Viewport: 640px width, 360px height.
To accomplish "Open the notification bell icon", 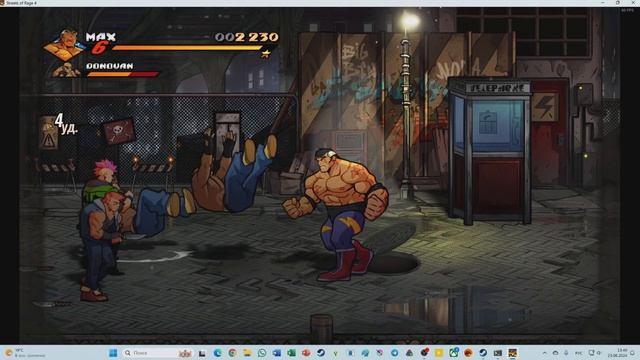I will pos(632,353).
